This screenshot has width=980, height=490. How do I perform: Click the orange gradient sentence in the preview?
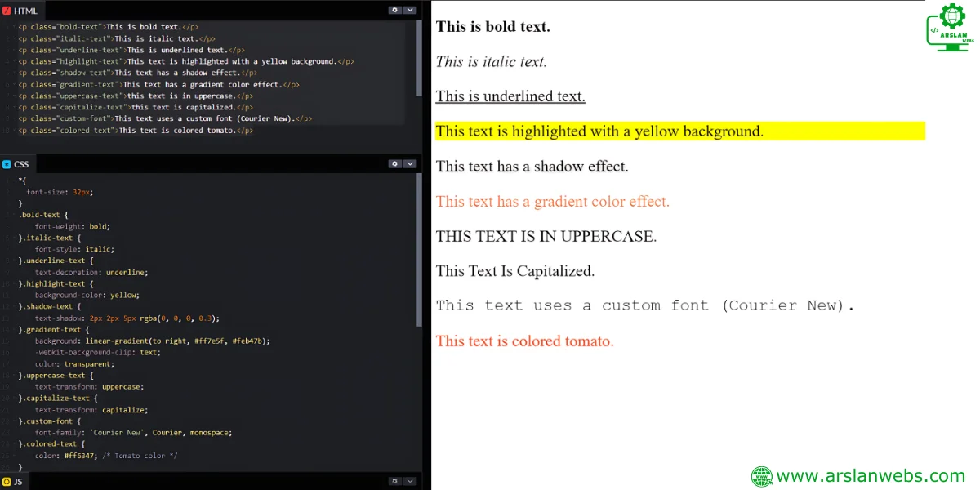(x=553, y=201)
